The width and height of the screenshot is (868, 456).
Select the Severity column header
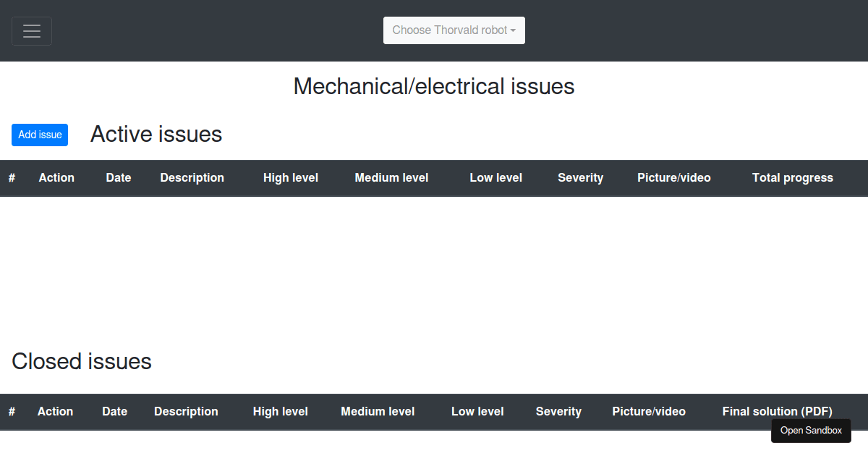580,177
